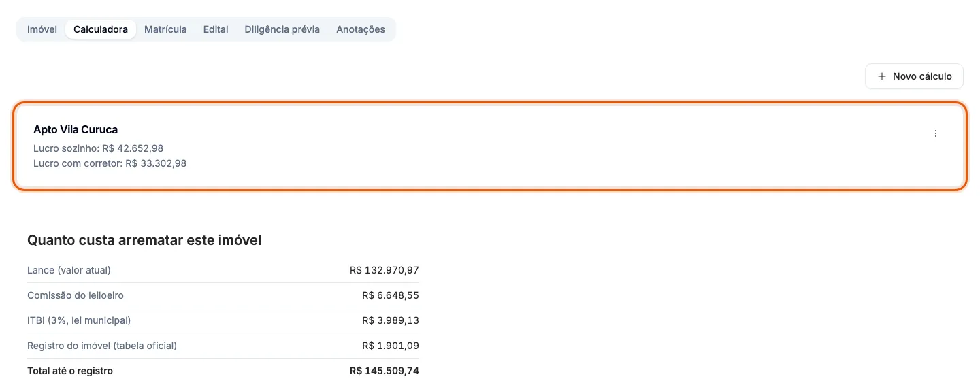Open the three-dot menu on Apto Vila Curuca
Viewport: 980px width, 381px height.
tap(936, 133)
